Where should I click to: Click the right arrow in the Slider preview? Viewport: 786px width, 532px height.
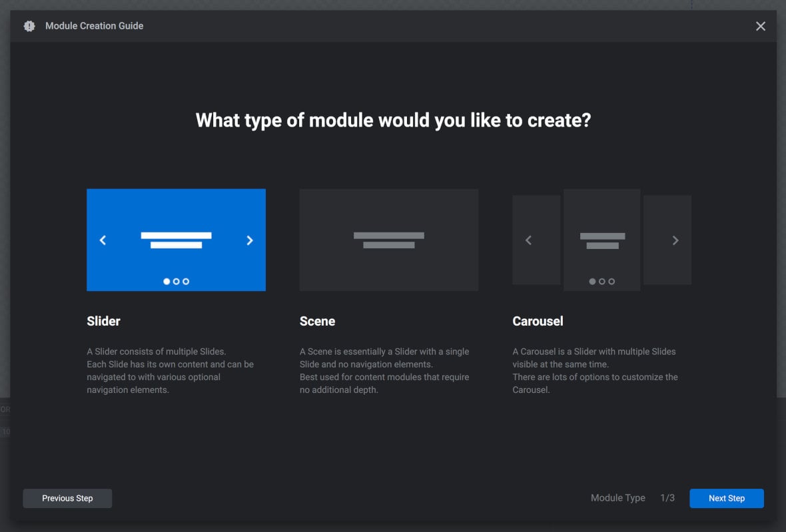250,240
